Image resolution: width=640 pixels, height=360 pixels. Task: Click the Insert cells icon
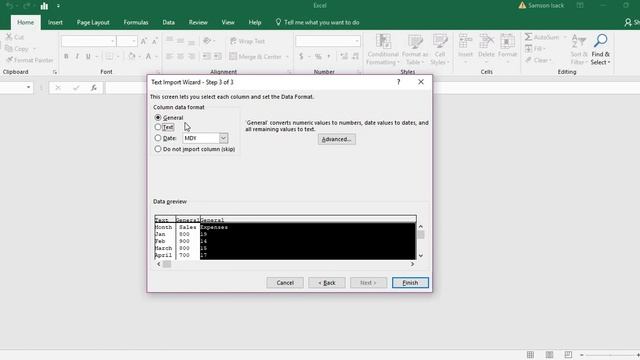(x=465, y=49)
